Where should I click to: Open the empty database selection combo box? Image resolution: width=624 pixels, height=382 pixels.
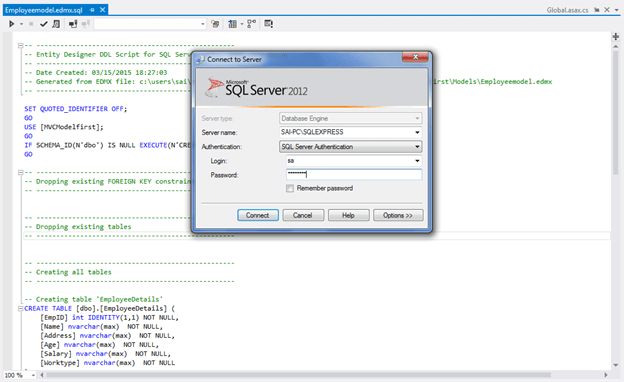pyautogui.click(x=150, y=24)
